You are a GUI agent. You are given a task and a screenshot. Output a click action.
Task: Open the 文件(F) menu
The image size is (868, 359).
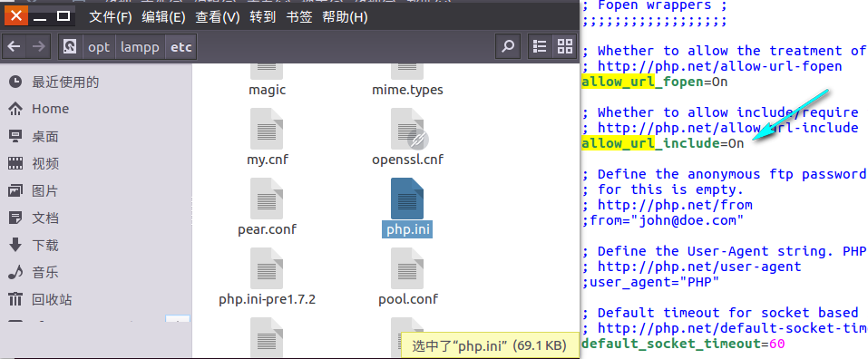click(111, 17)
